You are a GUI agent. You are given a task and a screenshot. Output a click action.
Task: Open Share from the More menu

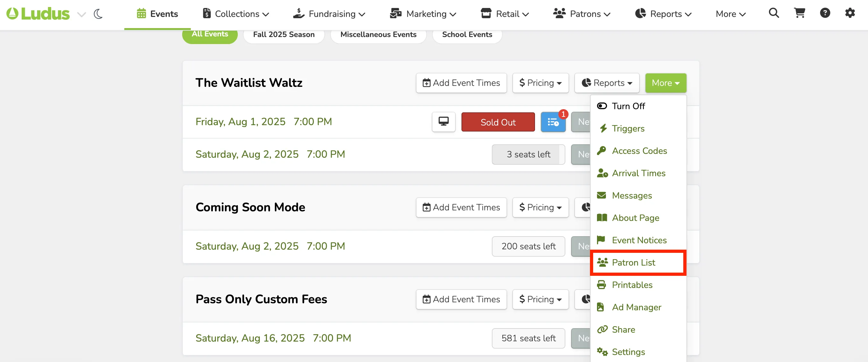click(638, 330)
